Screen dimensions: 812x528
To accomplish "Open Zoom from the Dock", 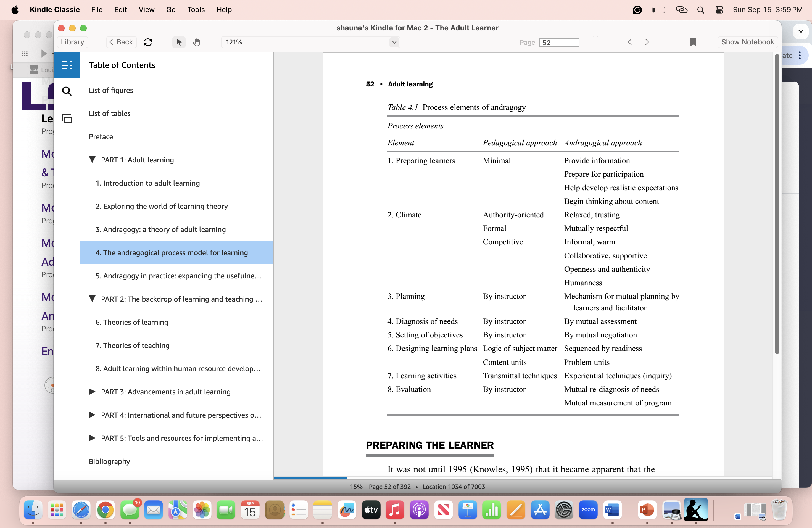I will coord(588,510).
